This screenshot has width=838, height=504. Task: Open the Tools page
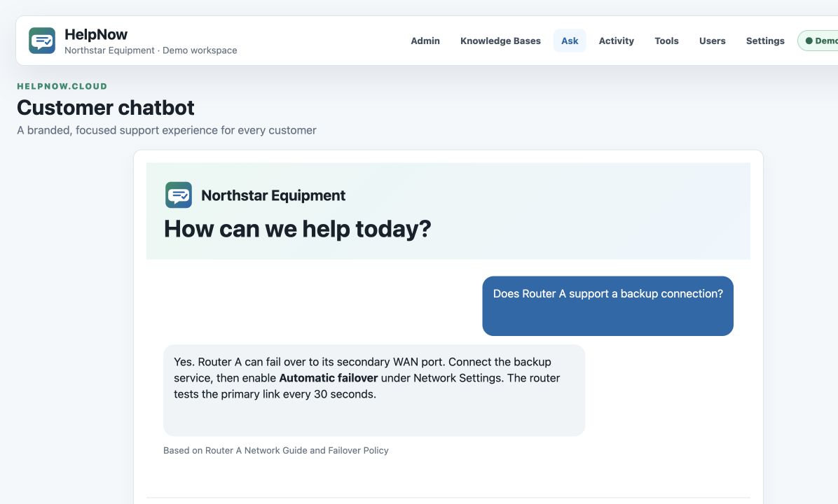(x=666, y=41)
